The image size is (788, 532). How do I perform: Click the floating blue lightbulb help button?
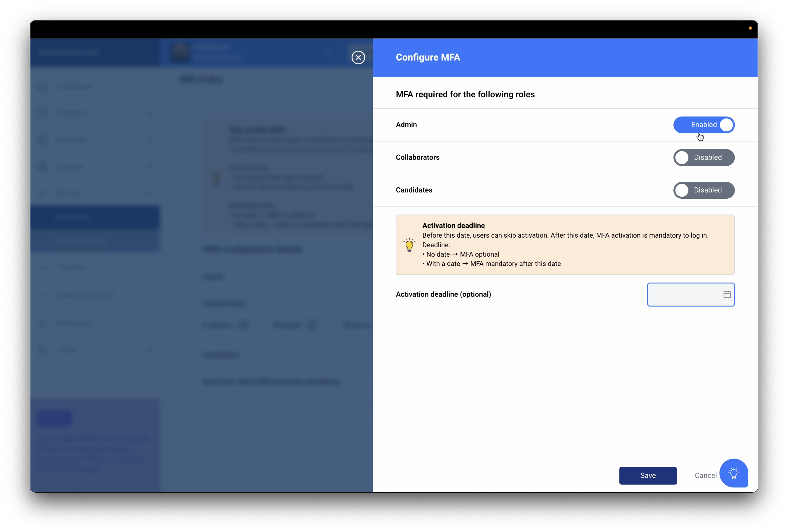point(734,473)
